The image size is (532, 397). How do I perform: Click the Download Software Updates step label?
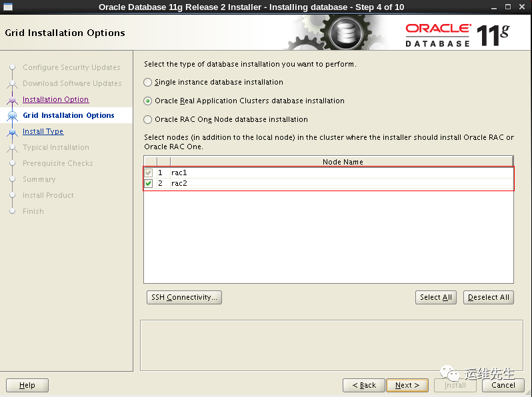tap(72, 83)
